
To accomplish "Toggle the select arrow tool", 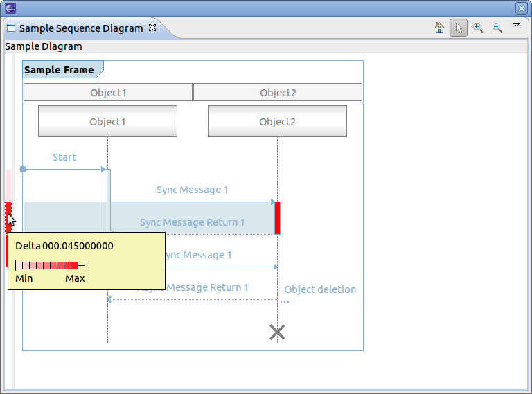I will (458, 28).
